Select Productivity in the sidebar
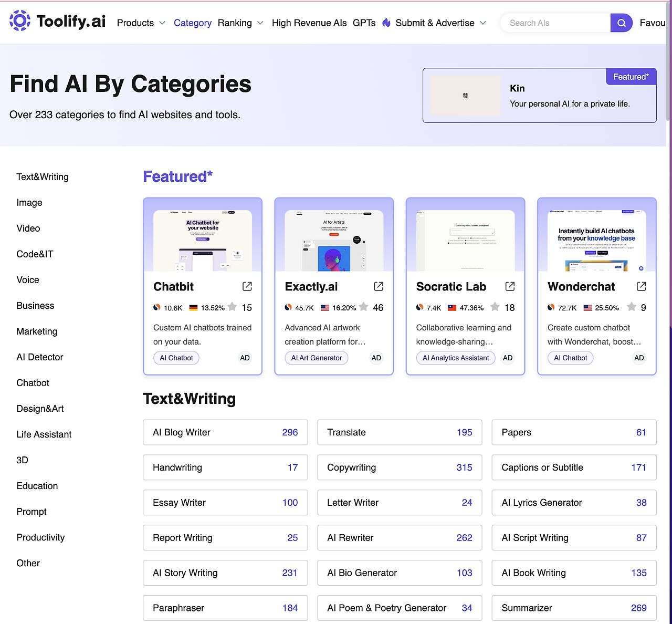Screen dimensions: 672x624 click(x=40, y=537)
